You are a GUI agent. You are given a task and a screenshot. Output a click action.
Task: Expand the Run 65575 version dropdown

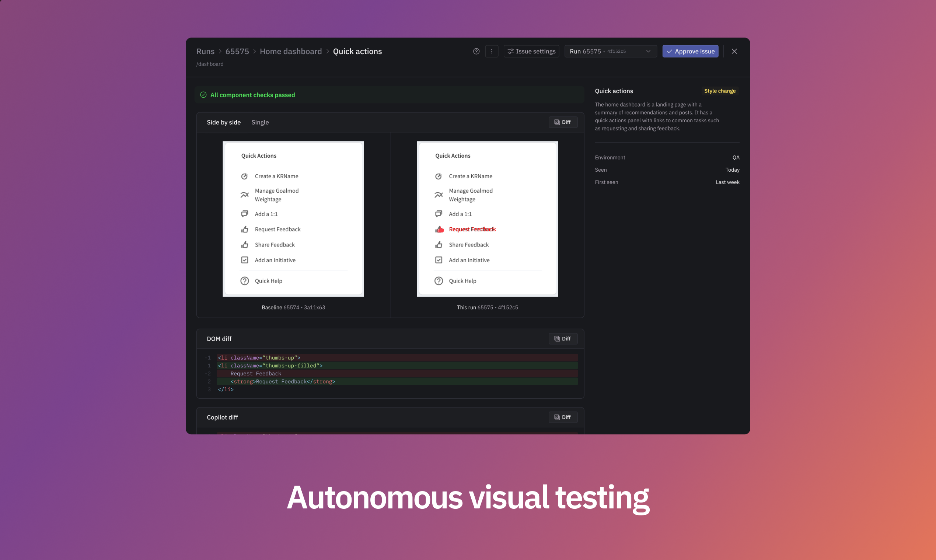647,51
